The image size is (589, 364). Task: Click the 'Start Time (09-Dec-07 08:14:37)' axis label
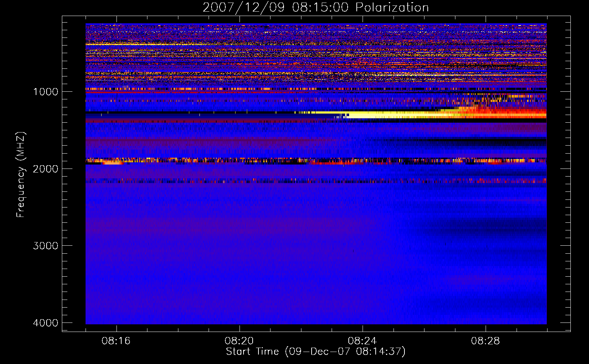click(316, 352)
